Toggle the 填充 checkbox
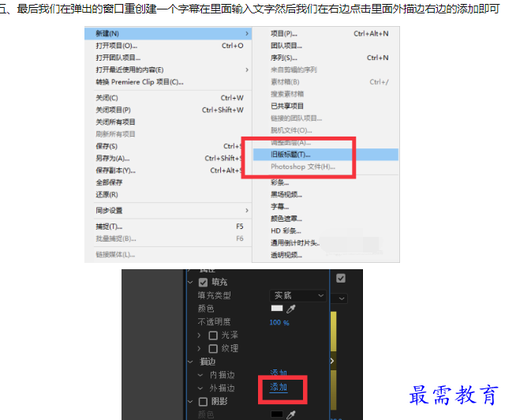Screen dimensions: 505x420 coord(203,283)
